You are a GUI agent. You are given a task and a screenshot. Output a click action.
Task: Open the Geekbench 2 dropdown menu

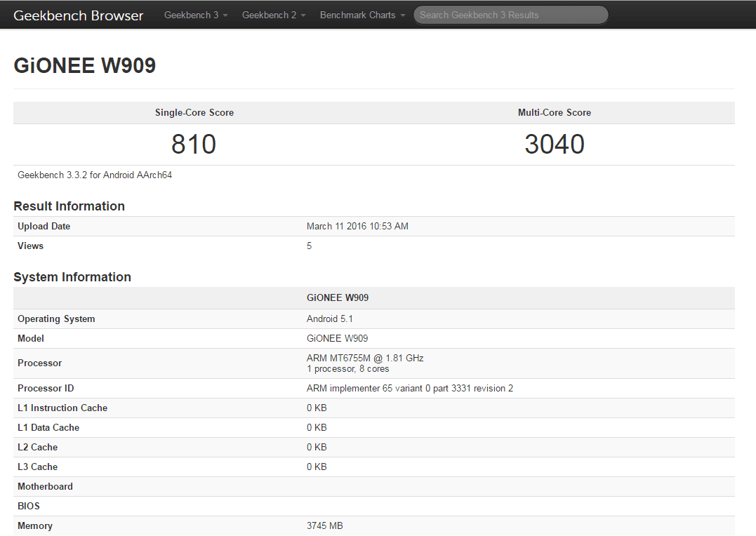(273, 15)
